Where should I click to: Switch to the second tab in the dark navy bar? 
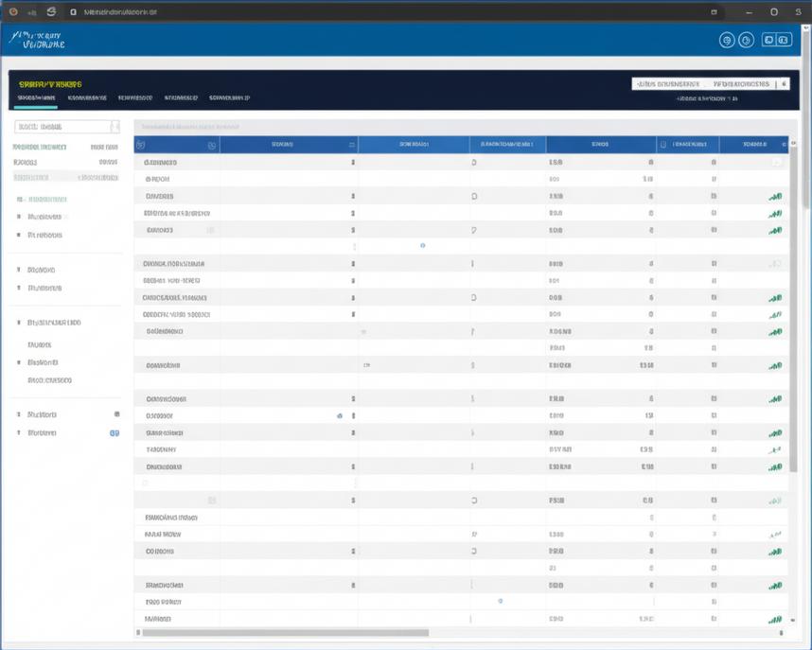87,97
